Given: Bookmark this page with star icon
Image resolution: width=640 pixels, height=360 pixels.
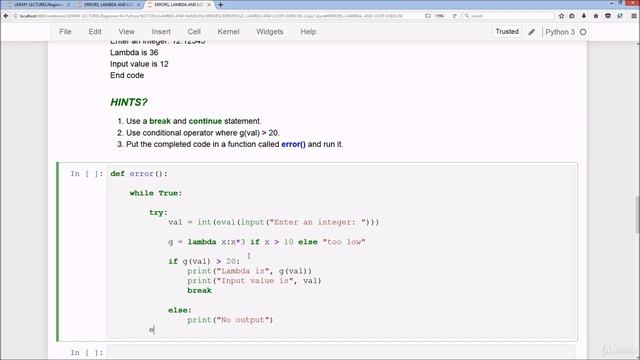Looking at the screenshot, I should pos(561,16).
